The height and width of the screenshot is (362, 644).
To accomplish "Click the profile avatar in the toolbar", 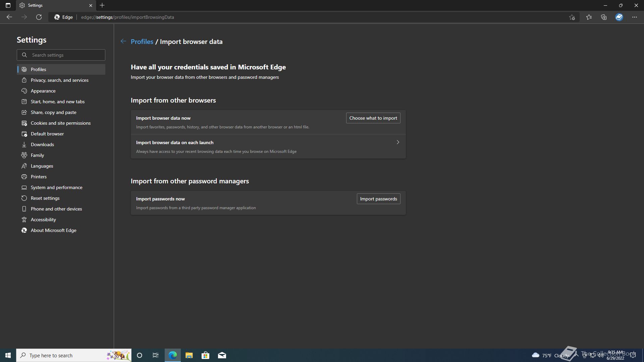I will (619, 17).
